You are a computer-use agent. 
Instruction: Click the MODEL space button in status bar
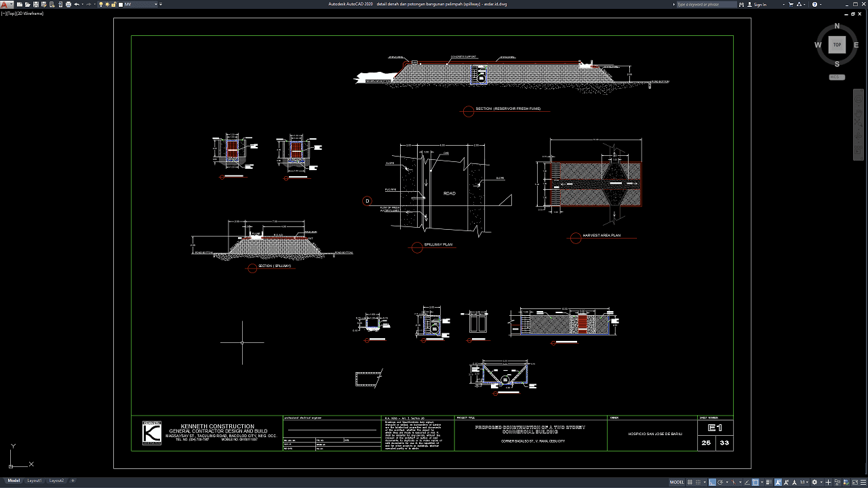677,482
